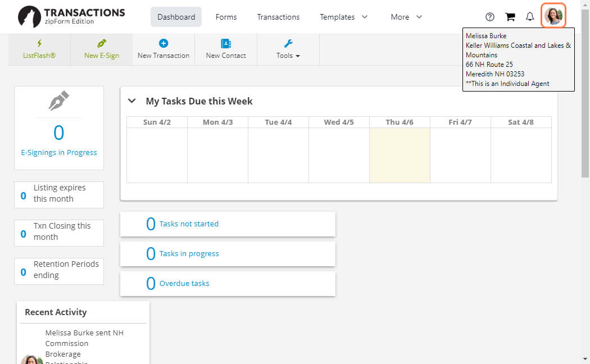
Task: Expand the More dropdown menu
Action: (x=406, y=17)
